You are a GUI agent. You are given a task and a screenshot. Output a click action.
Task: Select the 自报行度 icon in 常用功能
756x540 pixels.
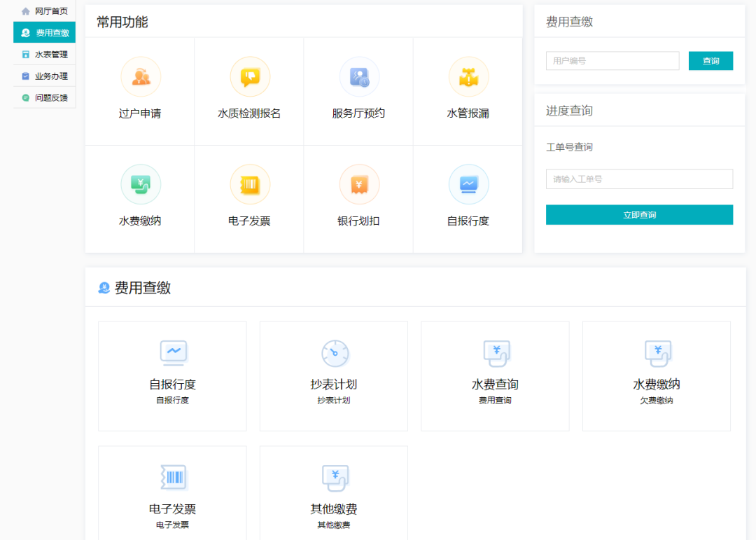pyautogui.click(x=468, y=184)
